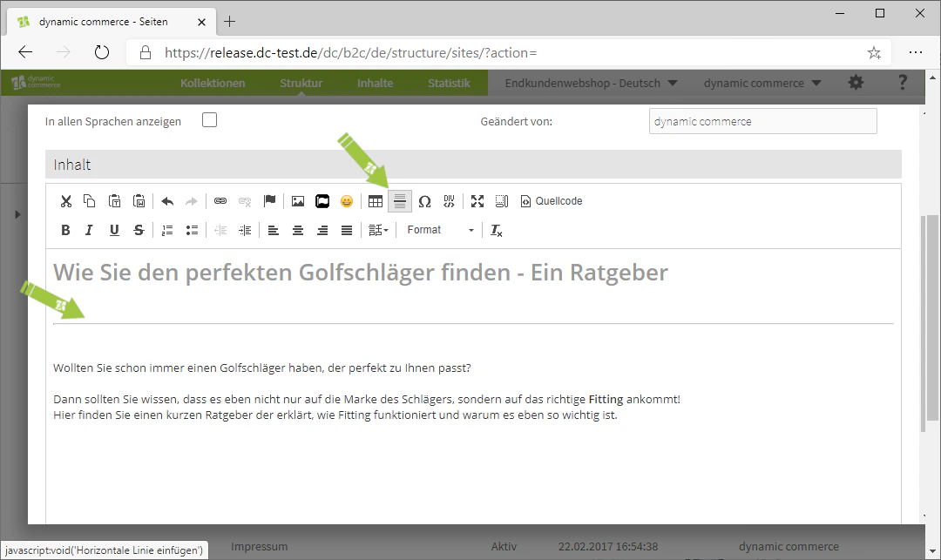
Task: Click the help question mark icon
Action: pyautogui.click(x=902, y=82)
